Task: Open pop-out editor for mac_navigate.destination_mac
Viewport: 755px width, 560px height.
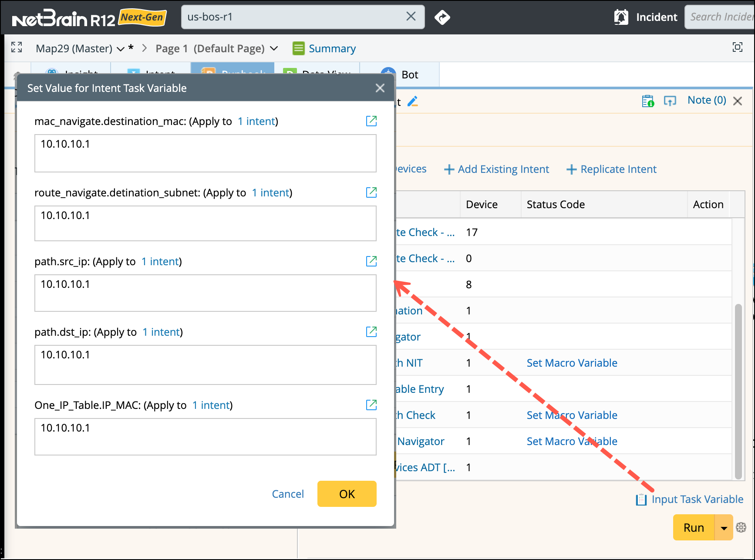Action: 371,121
